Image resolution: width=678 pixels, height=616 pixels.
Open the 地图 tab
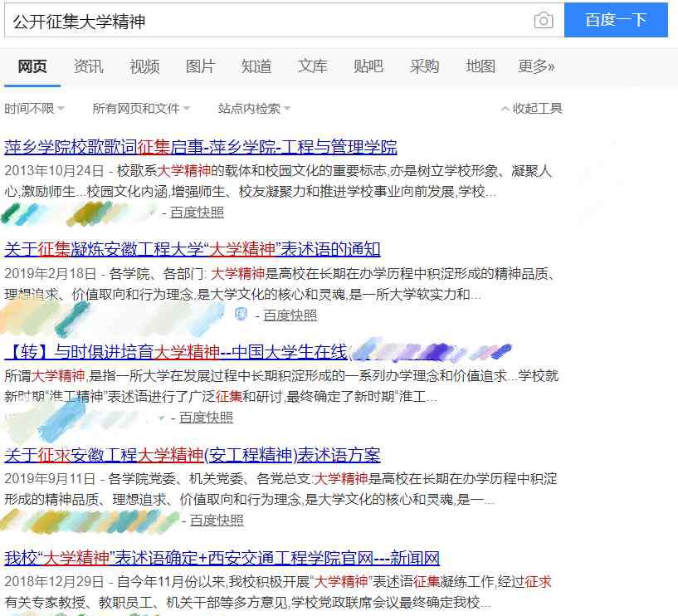pos(480,66)
